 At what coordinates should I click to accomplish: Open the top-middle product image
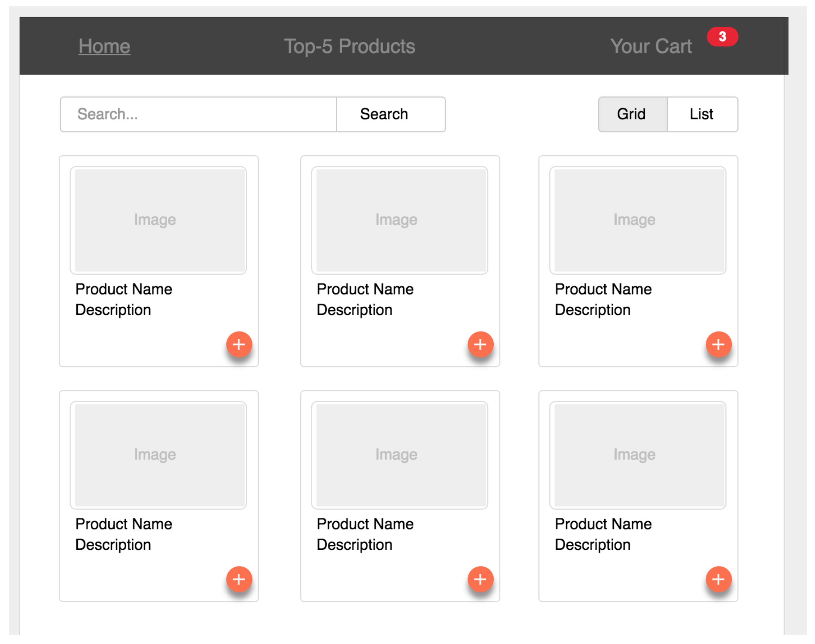click(x=399, y=220)
